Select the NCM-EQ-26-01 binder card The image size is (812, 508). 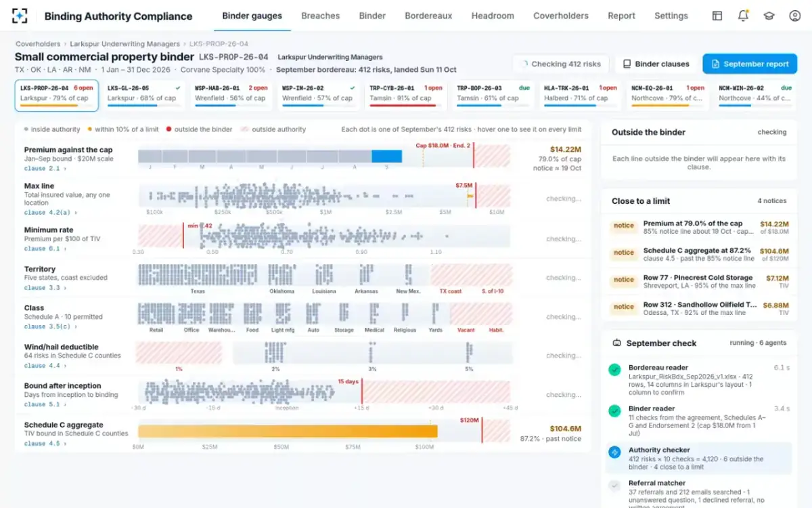point(668,95)
